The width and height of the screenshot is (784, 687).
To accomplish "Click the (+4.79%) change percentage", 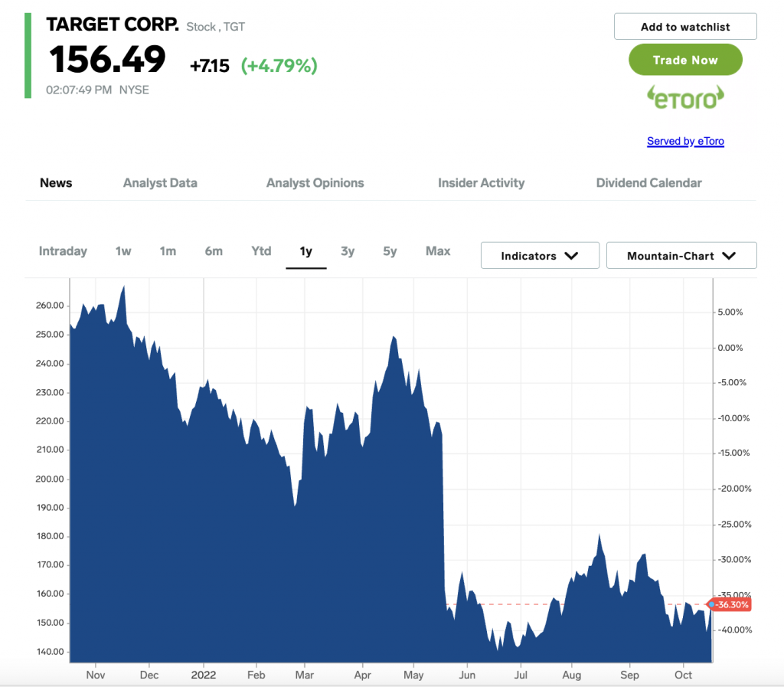I will [279, 66].
